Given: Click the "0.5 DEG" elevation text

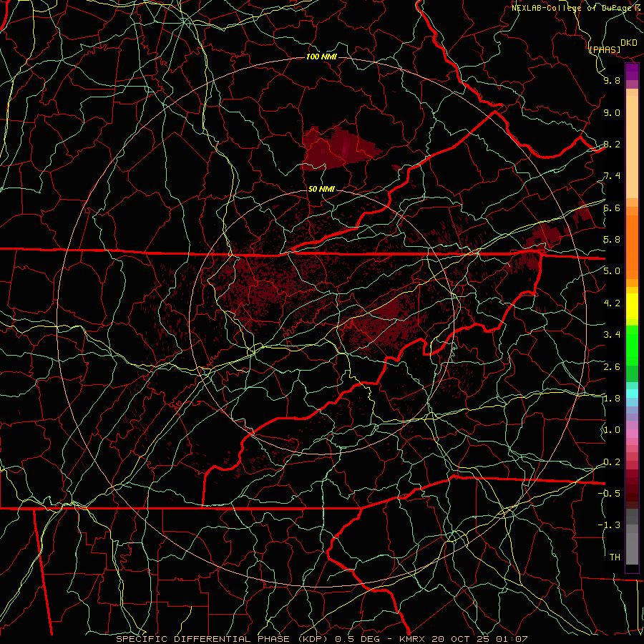Looking at the screenshot, I should coord(356,639).
